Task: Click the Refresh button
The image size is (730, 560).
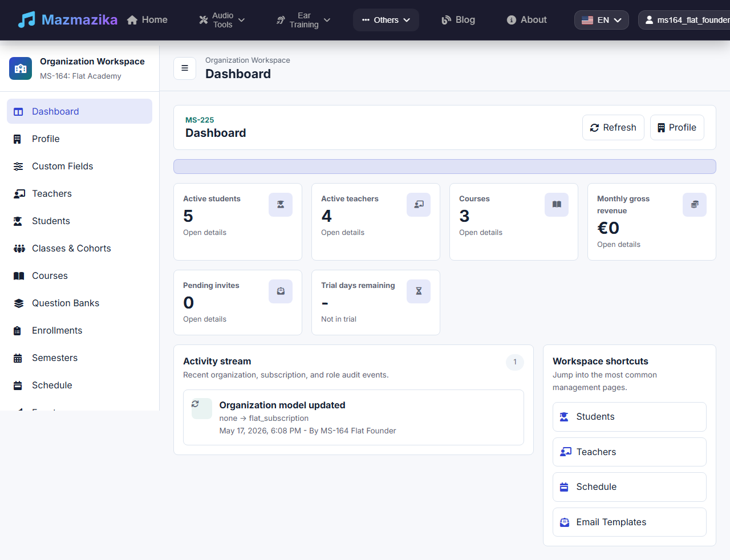Action: coord(613,128)
